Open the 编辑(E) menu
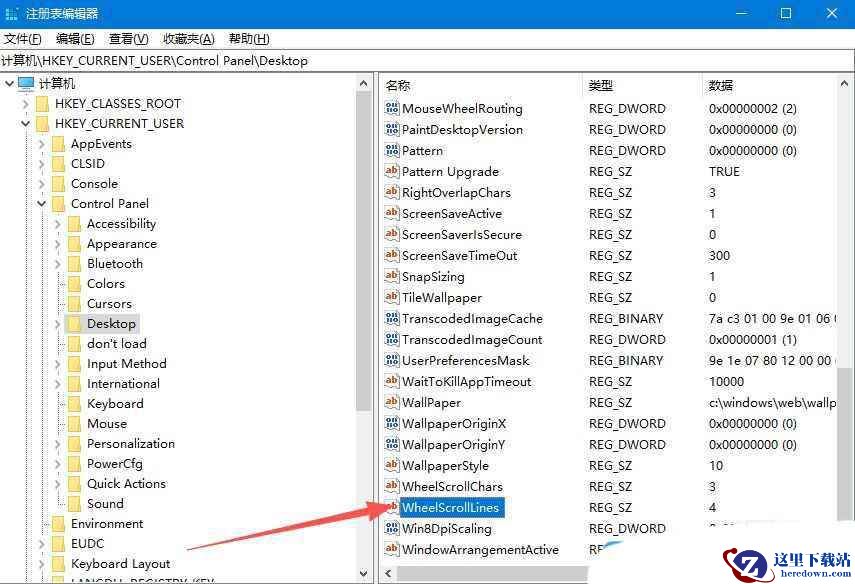855x584 pixels. click(75, 39)
